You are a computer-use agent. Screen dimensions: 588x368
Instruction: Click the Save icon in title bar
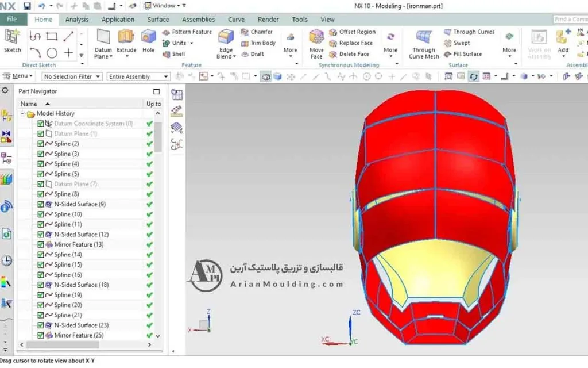(x=27, y=6)
